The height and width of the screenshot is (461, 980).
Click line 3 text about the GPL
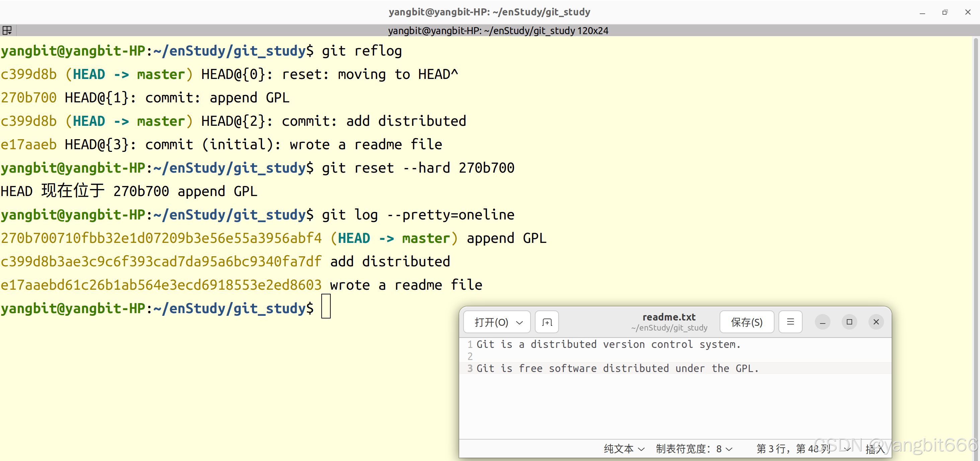(x=617, y=368)
